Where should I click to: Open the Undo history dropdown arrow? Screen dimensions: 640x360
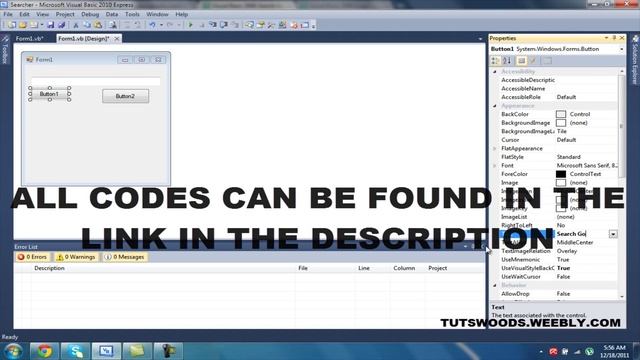coord(161,25)
